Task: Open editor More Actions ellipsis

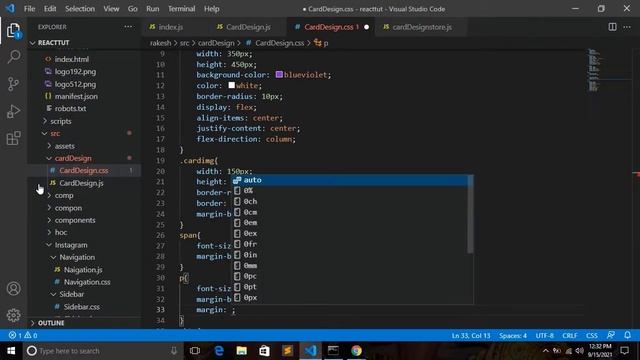Action: click(x=627, y=27)
